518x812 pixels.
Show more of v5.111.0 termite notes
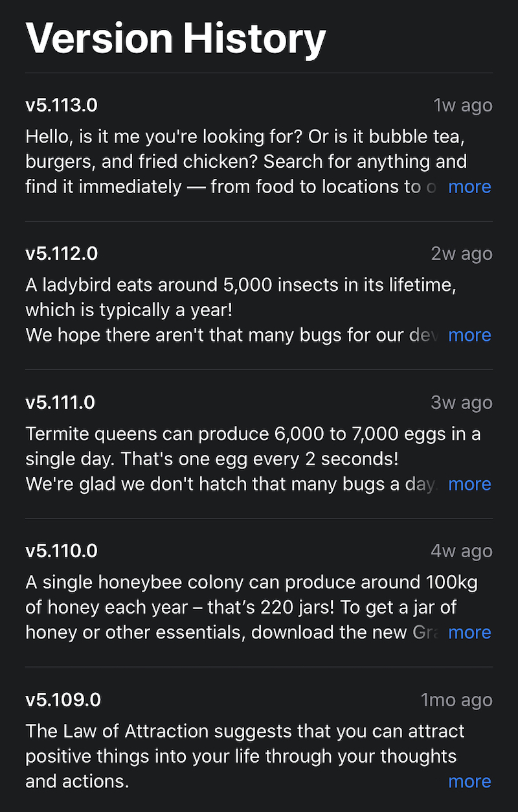click(469, 484)
